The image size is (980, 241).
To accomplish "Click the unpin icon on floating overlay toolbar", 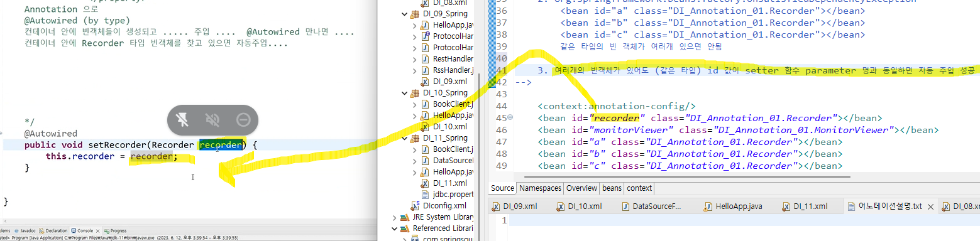I will point(182,120).
